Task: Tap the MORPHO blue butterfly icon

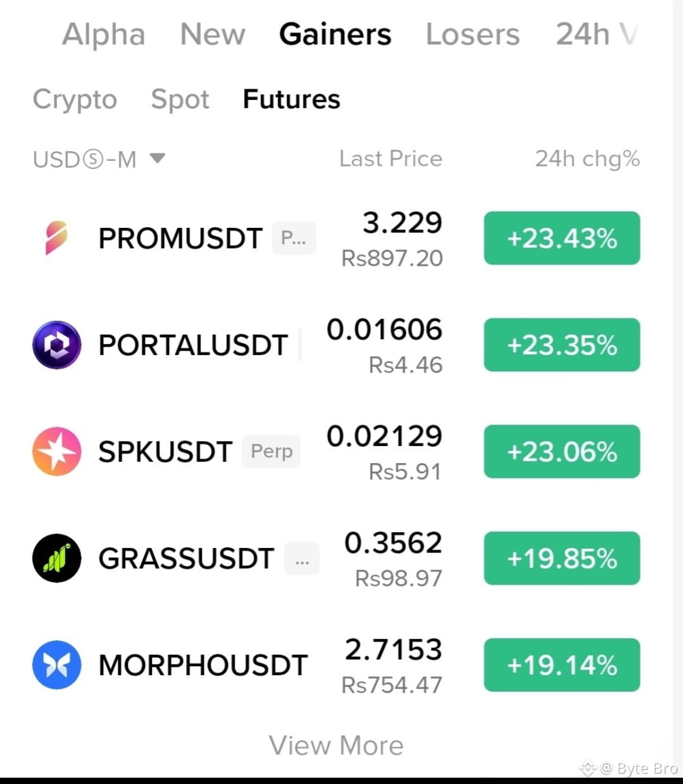Action: pyautogui.click(x=57, y=665)
